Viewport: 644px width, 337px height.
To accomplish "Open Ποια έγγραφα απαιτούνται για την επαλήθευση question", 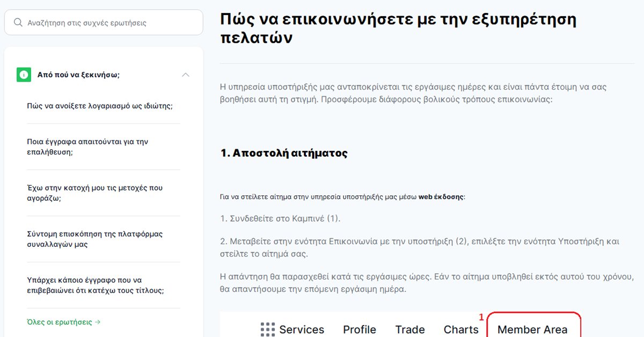I will [87, 147].
